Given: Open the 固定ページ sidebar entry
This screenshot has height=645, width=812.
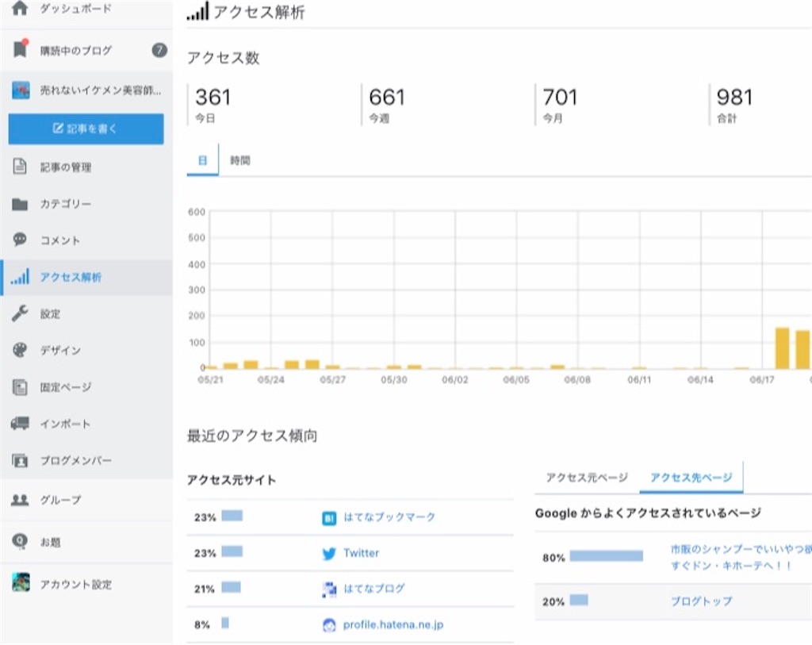Looking at the screenshot, I should (x=66, y=387).
